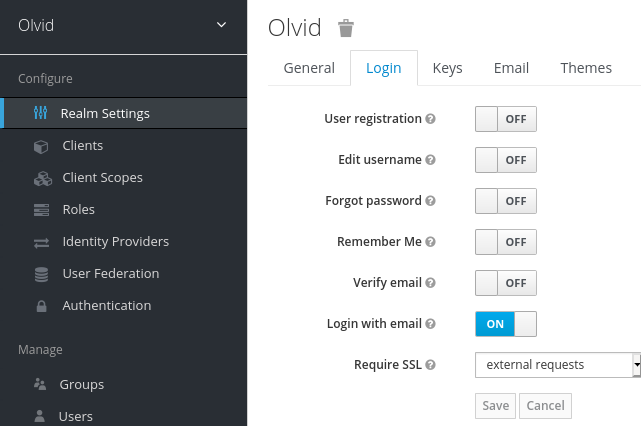The width and height of the screenshot is (641, 426).
Task: Turn on Forgot password switch
Action: coord(506,201)
